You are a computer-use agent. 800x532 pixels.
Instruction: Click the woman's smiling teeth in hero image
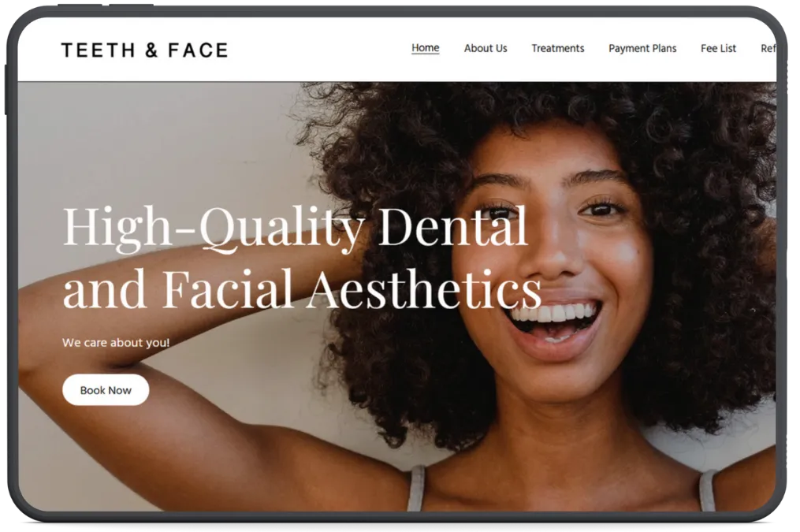coord(553,313)
